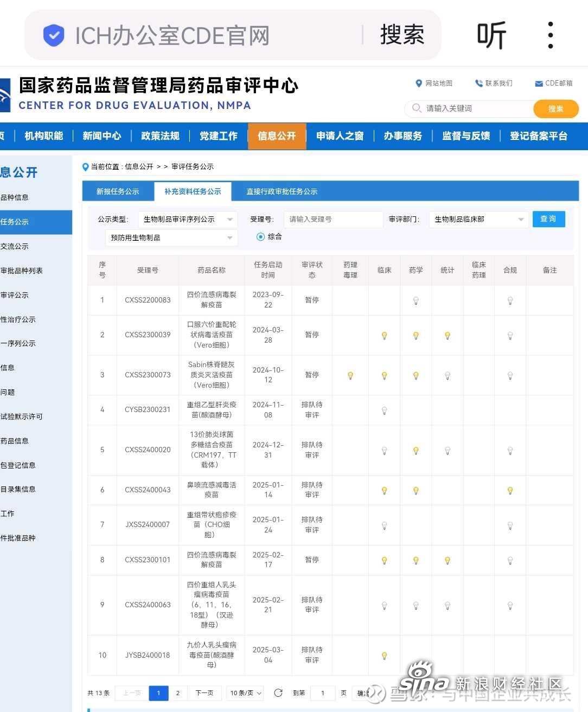Screen dimensions: 588x712
Task: Switch to the 直接行政审批任务公示 tab
Action: [282, 191]
